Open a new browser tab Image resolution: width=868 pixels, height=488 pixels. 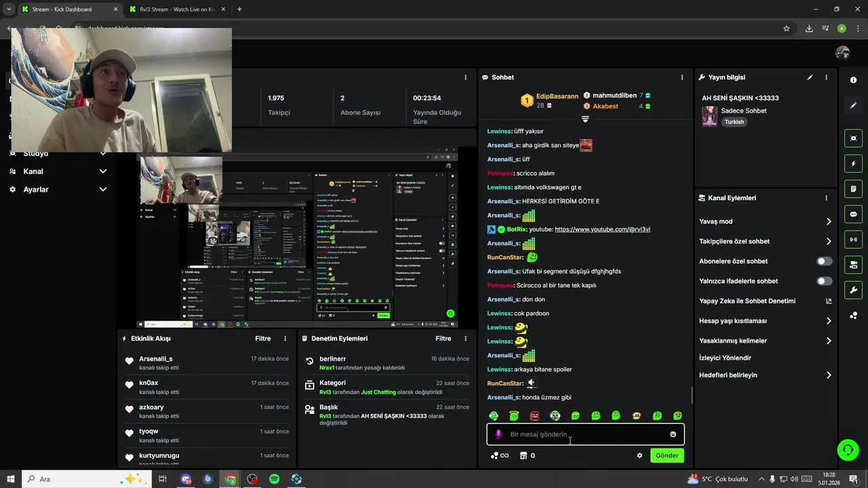tap(239, 9)
